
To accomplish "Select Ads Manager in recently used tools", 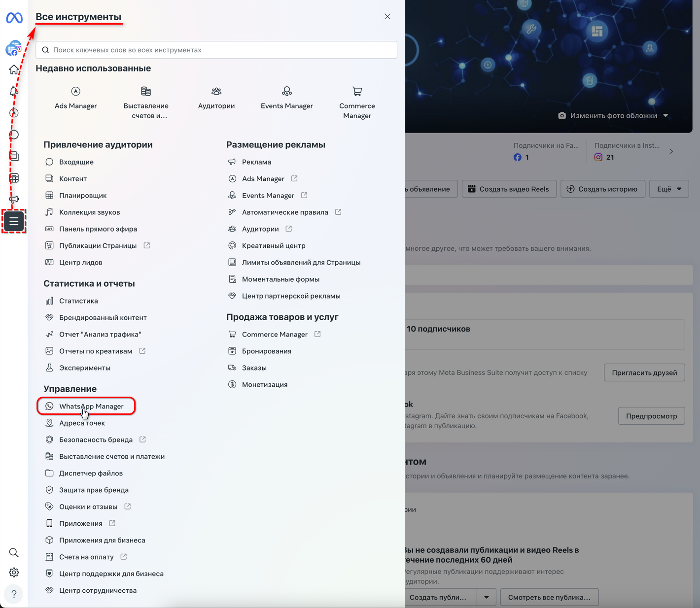I will click(x=75, y=98).
